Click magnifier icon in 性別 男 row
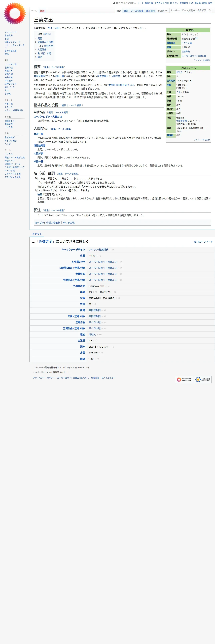215x644 pixels. coord(96,304)
